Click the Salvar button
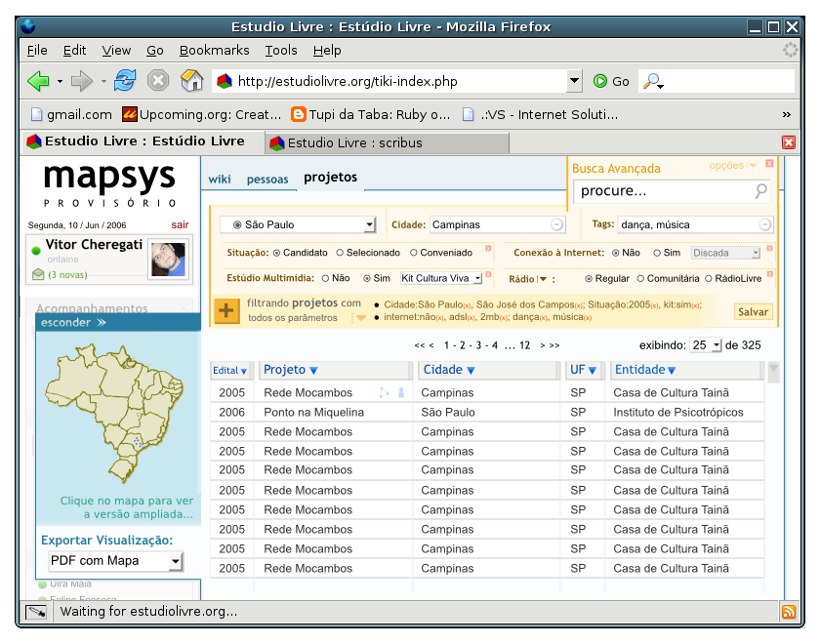 tap(753, 312)
